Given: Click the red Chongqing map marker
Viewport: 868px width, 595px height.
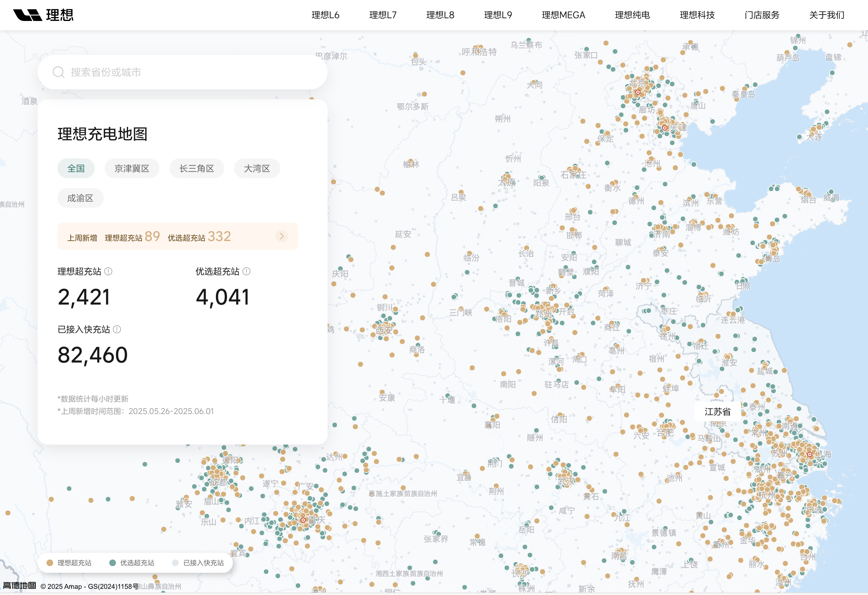Looking at the screenshot, I should (303, 519).
